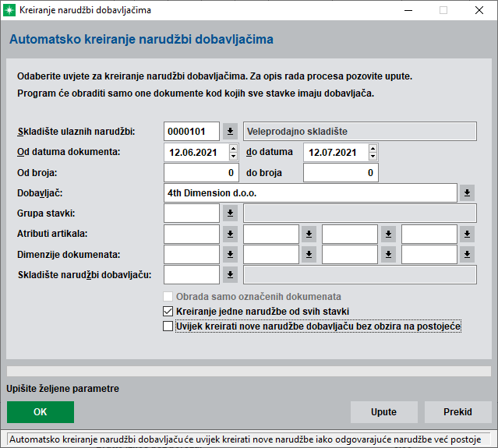Click the Dobavljač field with 4th Dimension

click(310, 192)
